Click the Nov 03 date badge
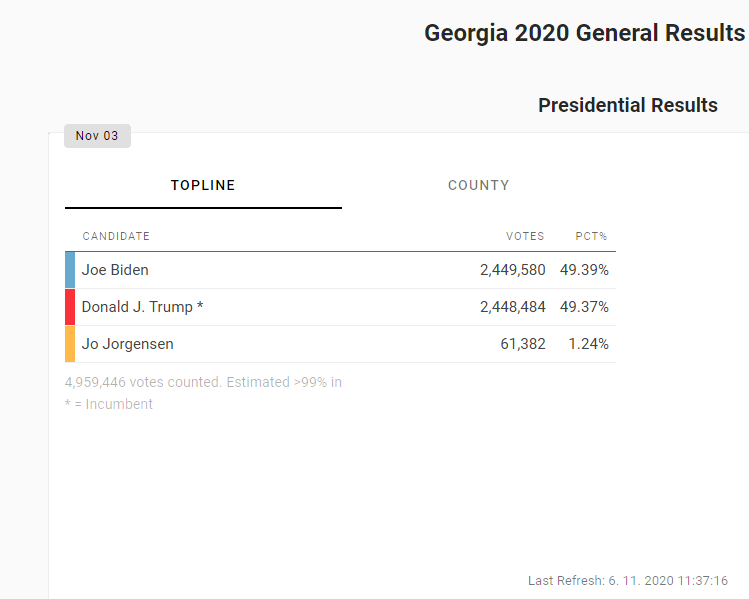Image resolution: width=749 pixels, height=599 pixels. click(x=97, y=136)
